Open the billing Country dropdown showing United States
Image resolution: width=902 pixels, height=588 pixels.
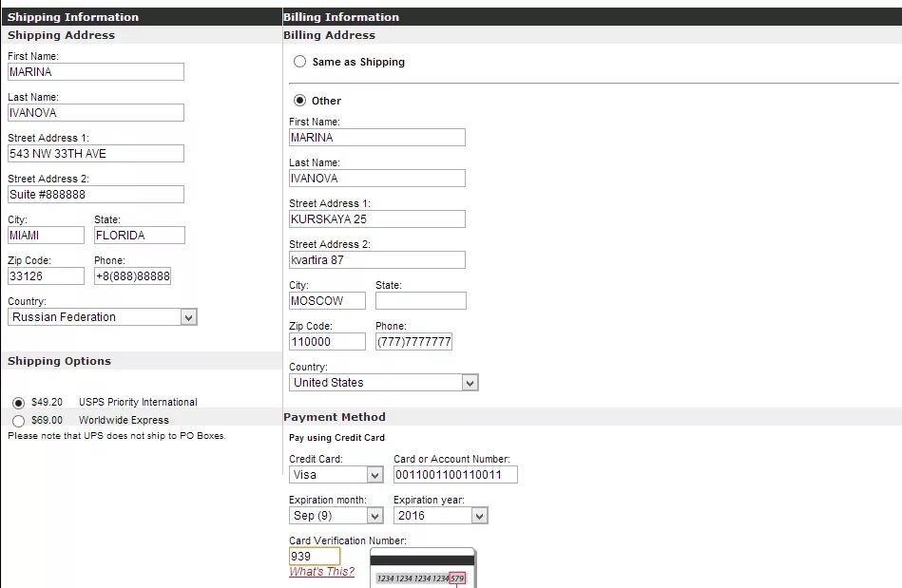(384, 383)
